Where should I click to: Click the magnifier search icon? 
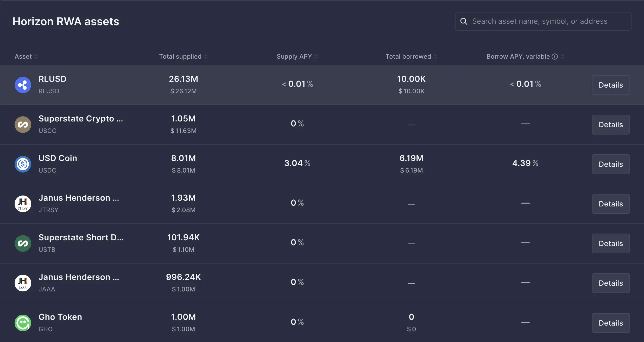(x=464, y=21)
